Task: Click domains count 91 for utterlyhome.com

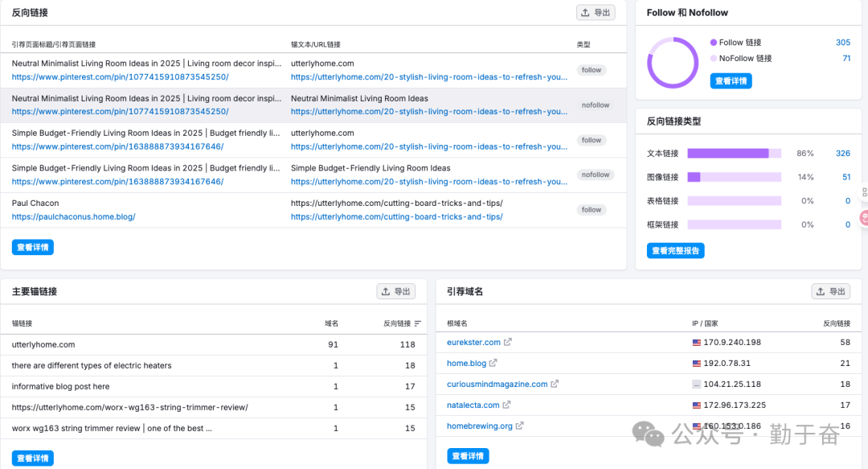Action: click(333, 344)
